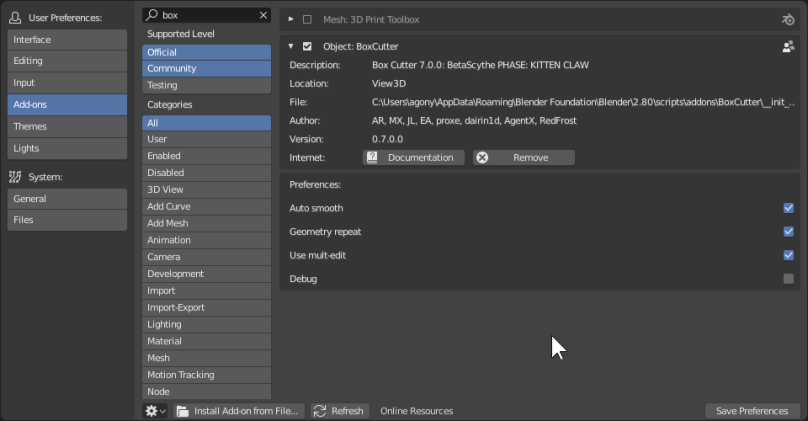This screenshot has width=808, height=421.
Task: Click the Remove X circle icon
Action: click(x=482, y=157)
